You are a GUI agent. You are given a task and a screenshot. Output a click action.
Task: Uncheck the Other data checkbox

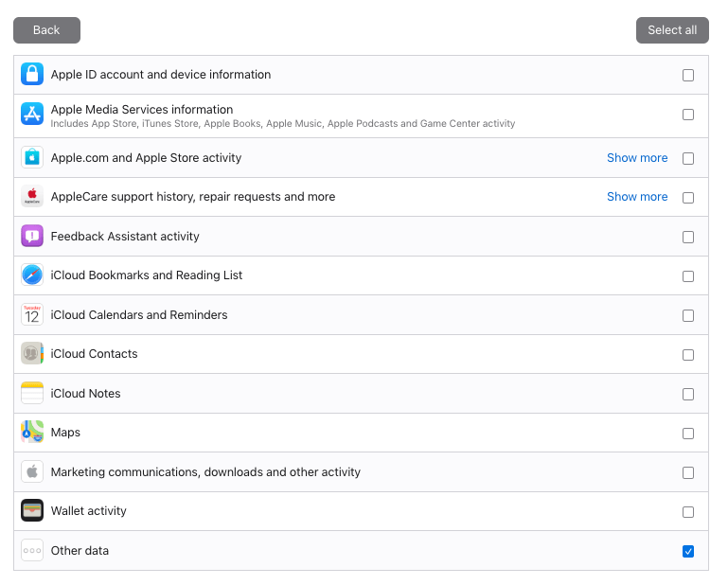[688, 551]
